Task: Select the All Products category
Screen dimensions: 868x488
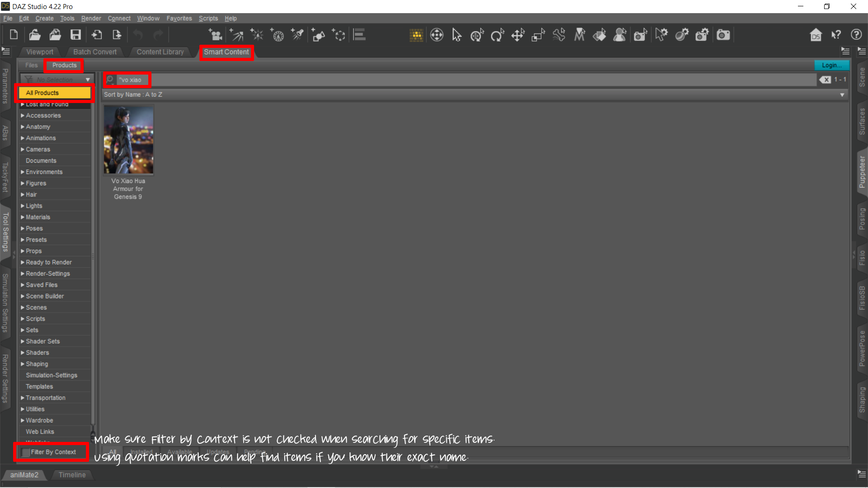Action: click(x=54, y=93)
